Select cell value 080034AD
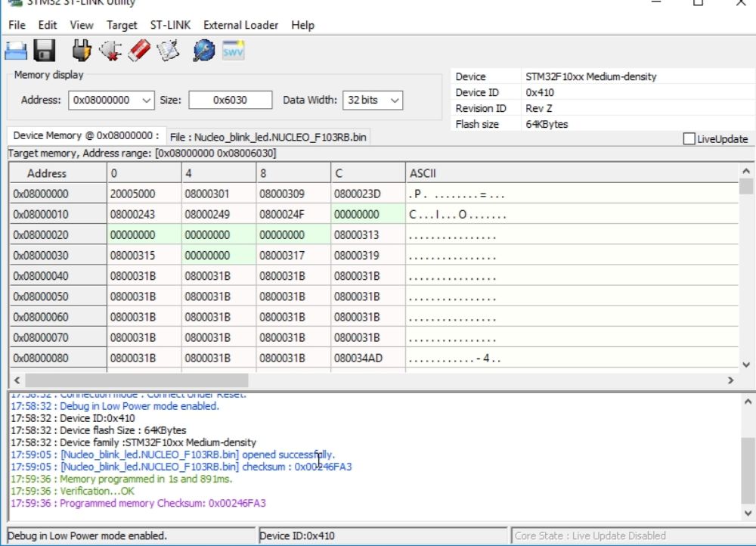This screenshot has height=546, width=756. [368, 358]
